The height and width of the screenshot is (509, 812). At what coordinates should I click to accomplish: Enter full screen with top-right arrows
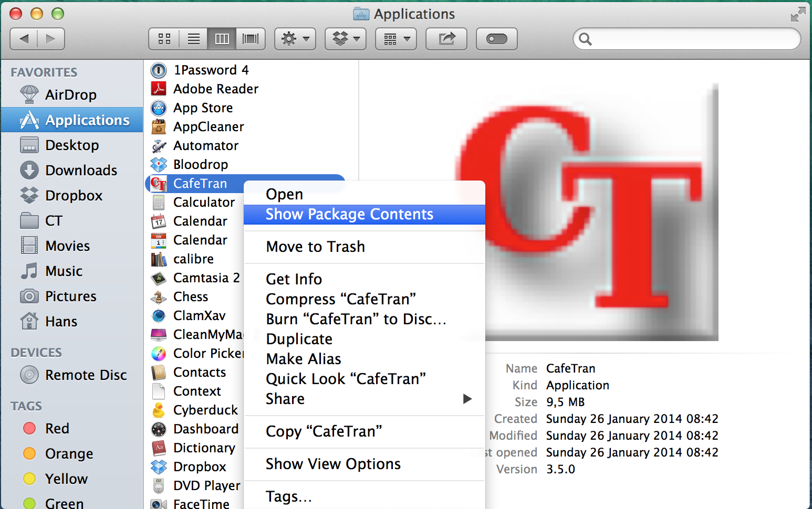pos(797,14)
